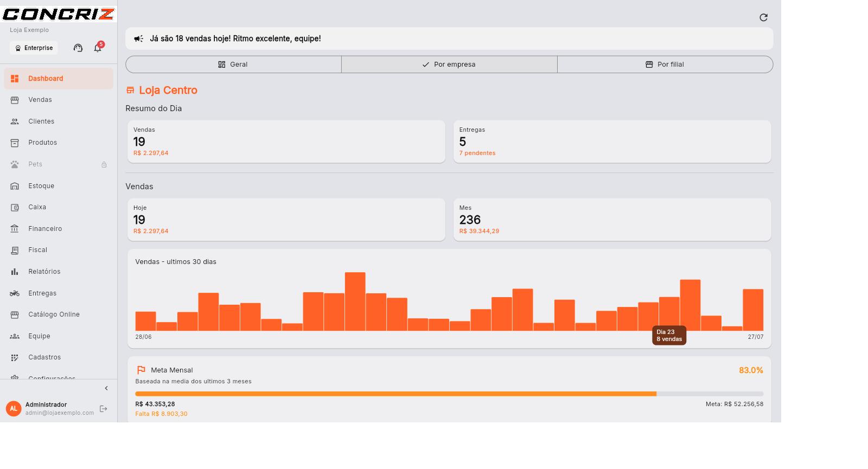Open Equipe via its group icon

point(15,336)
